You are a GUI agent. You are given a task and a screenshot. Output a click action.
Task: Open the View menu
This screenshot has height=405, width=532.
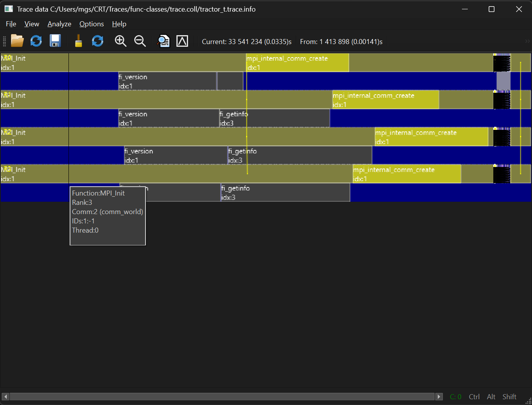pyautogui.click(x=32, y=24)
